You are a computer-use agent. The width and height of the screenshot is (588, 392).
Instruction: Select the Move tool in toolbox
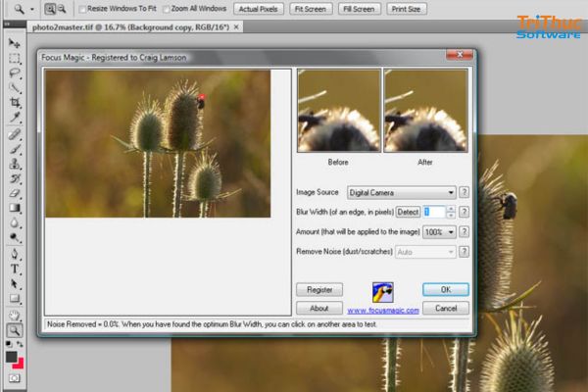click(15, 43)
